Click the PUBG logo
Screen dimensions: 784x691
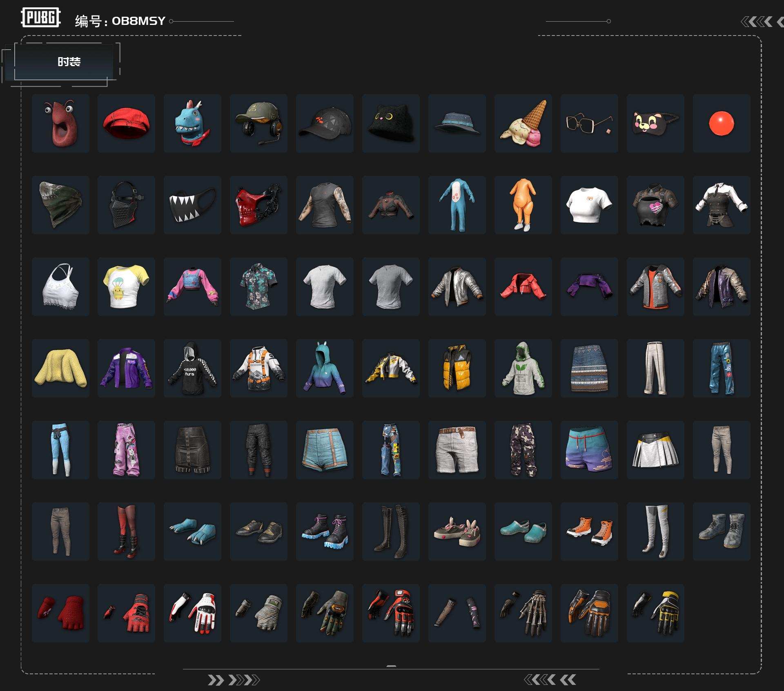tap(40, 18)
